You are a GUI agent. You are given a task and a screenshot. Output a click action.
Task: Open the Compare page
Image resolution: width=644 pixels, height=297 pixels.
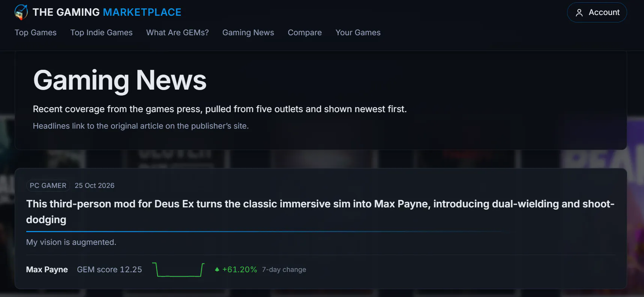305,33
